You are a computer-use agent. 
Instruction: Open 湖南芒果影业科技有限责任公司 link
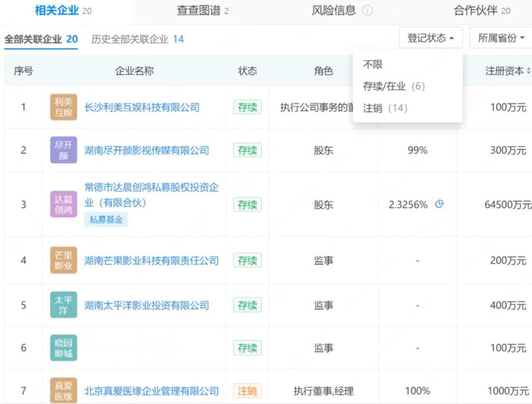click(151, 261)
